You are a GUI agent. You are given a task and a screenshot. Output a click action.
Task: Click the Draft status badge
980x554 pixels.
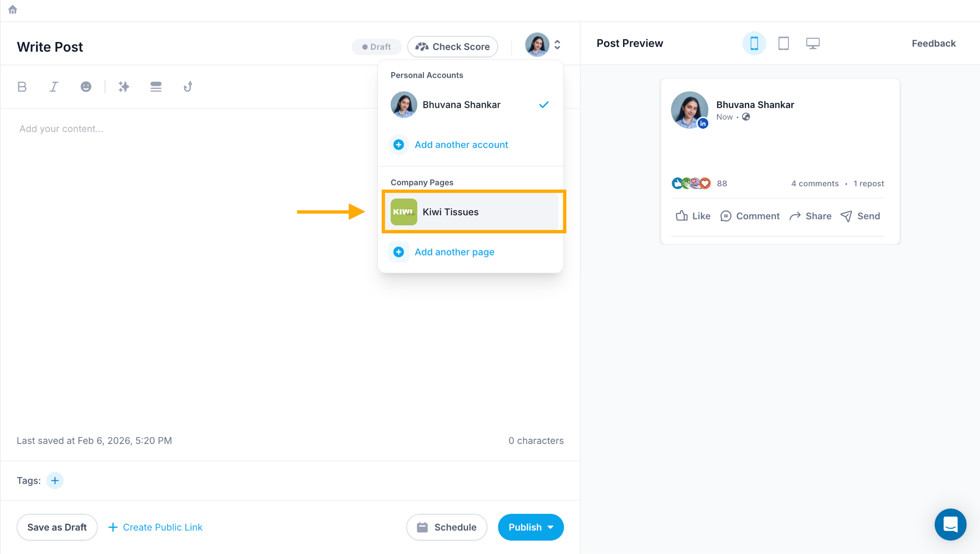[377, 47]
